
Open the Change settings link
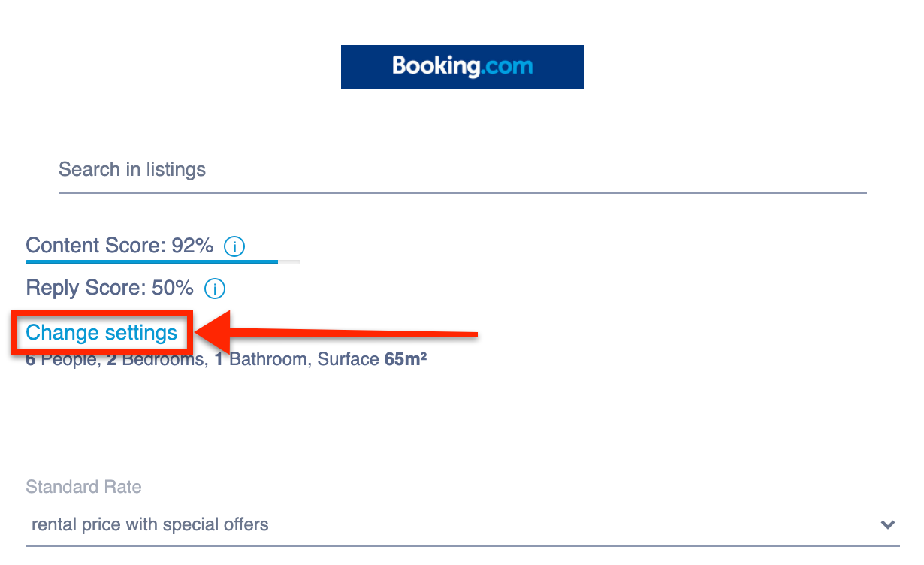pos(101,333)
